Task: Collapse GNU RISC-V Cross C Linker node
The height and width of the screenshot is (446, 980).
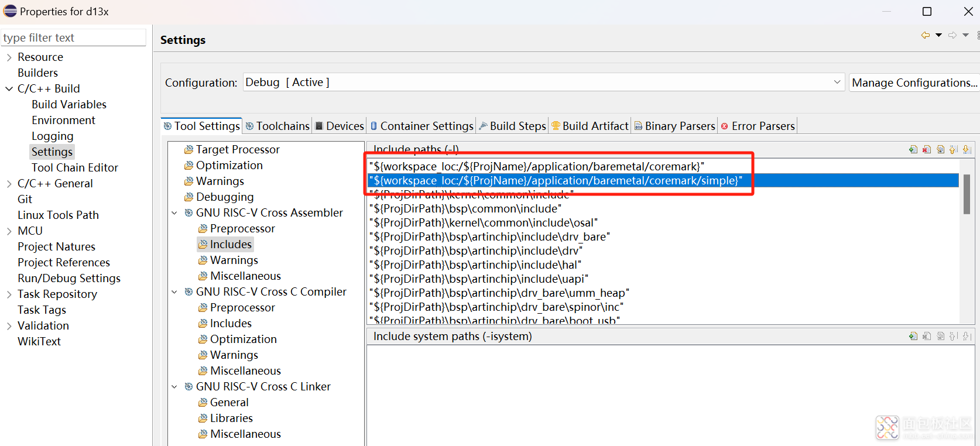Action: (x=174, y=387)
